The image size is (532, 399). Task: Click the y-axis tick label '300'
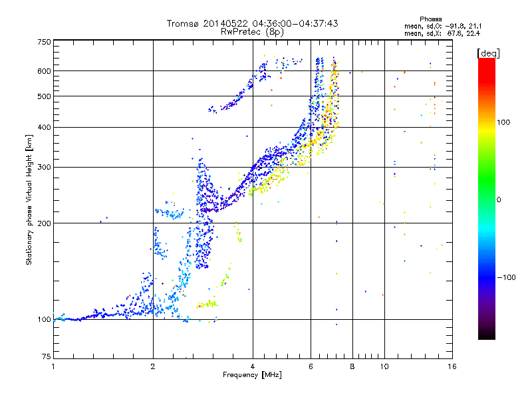(x=44, y=168)
